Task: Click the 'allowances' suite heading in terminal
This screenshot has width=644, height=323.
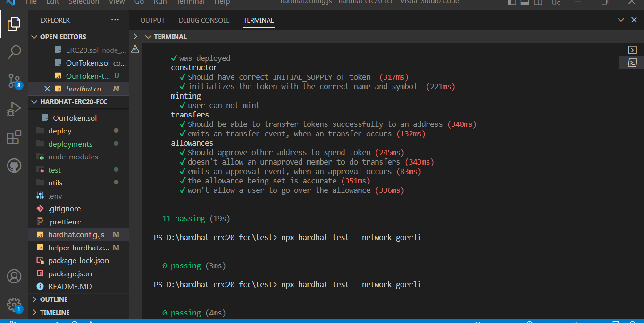Action: pos(192,143)
